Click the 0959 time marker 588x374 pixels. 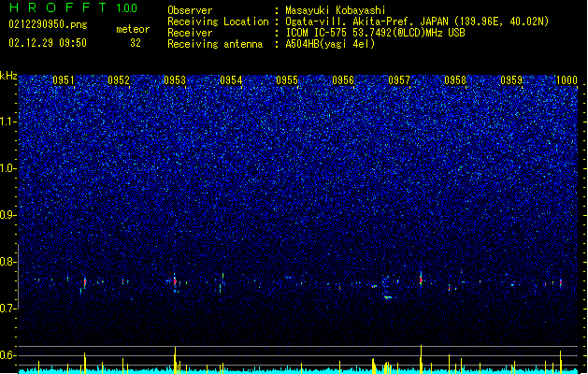tap(511, 79)
